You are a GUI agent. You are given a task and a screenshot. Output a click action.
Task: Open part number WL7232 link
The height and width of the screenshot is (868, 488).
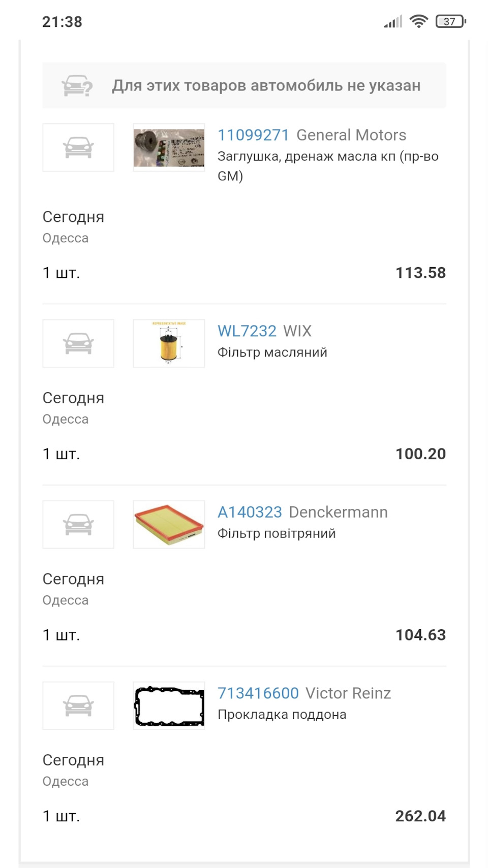247,331
